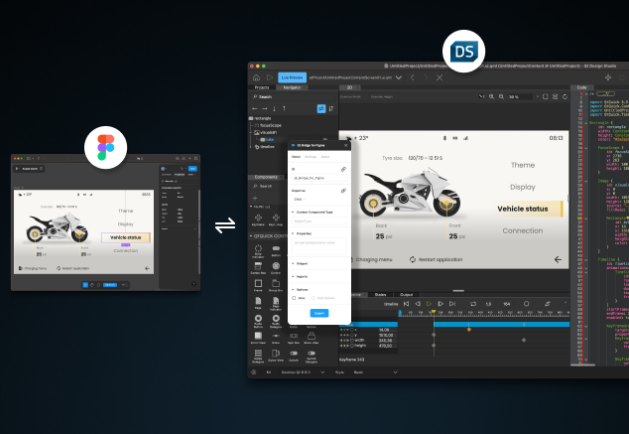Click the Qt Design Studio DS logo

tap(464, 51)
